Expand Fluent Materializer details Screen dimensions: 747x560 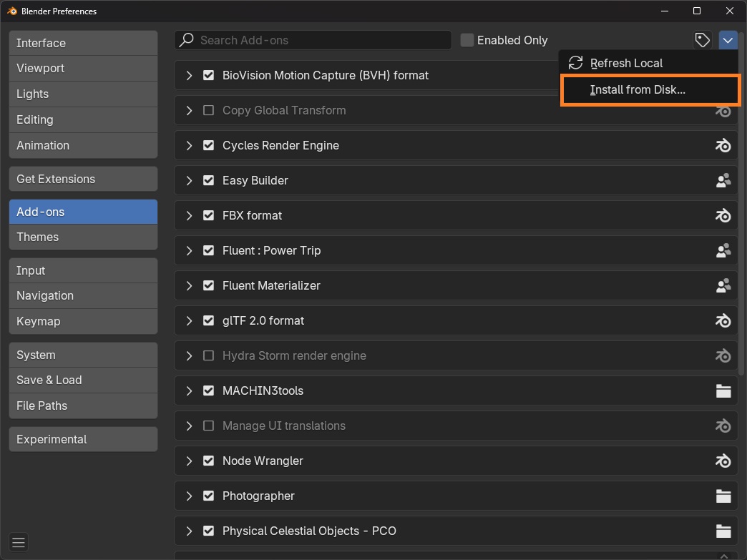tap(189, 285)
